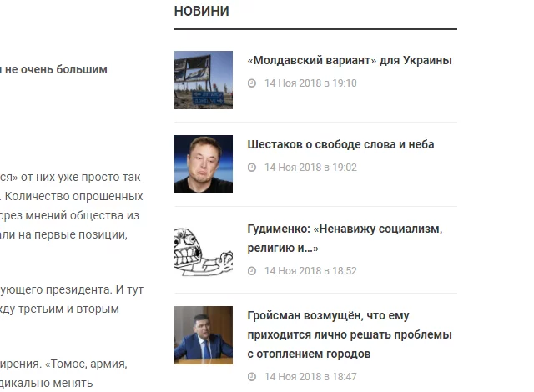
Task: Click date 14 Ноя 2018 в 18:47
Action: click(310, 377)
